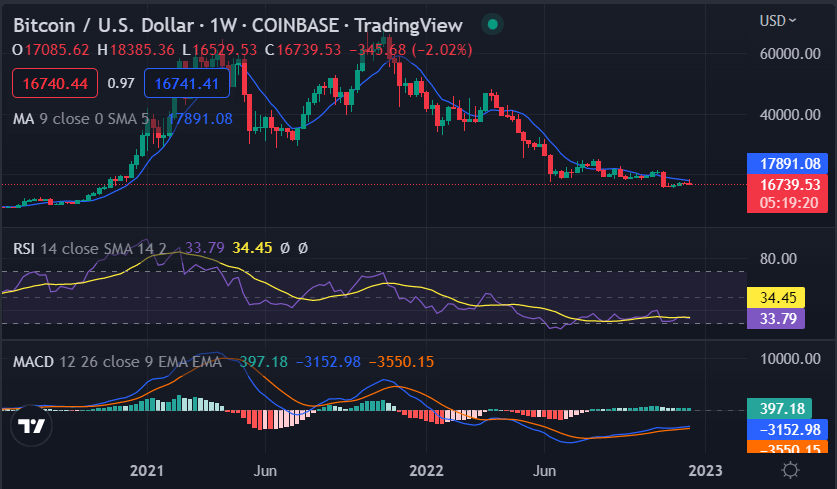Viewport: 837px width, 489px height.
Task: Open chart settings gear icon
Action: (x=790, y=470)
